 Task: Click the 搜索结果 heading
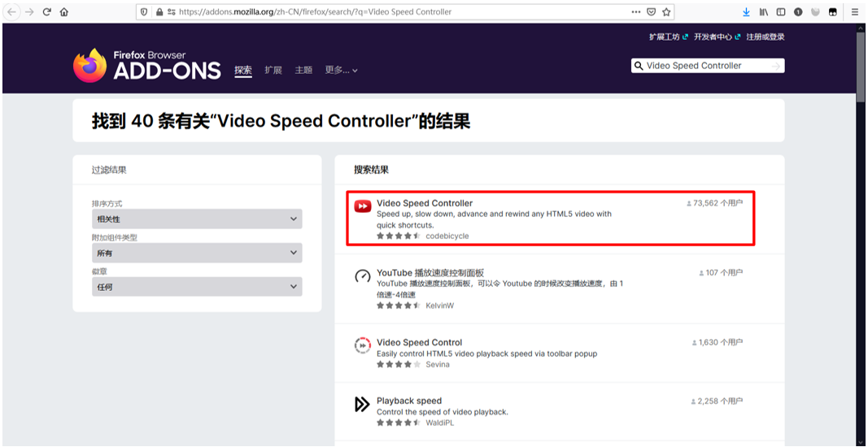pyautogui.click(x=372, y=170)
